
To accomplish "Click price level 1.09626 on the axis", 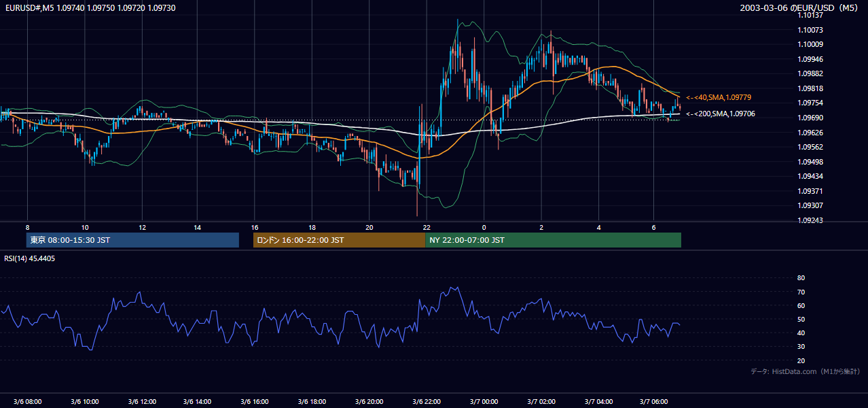I will (x=811, y=133).
